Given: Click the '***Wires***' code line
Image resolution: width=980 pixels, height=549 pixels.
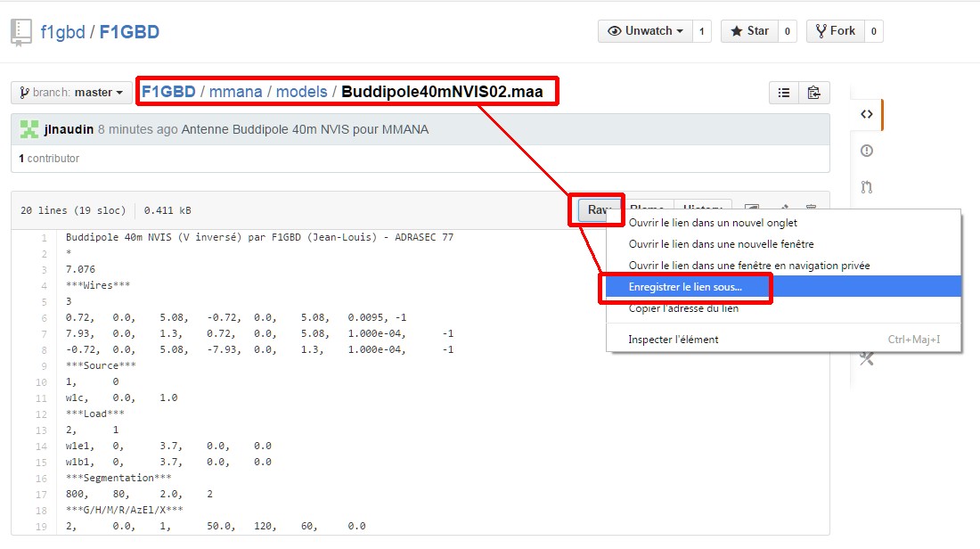Looking at the screenshot, I should [x=98, y=285].
